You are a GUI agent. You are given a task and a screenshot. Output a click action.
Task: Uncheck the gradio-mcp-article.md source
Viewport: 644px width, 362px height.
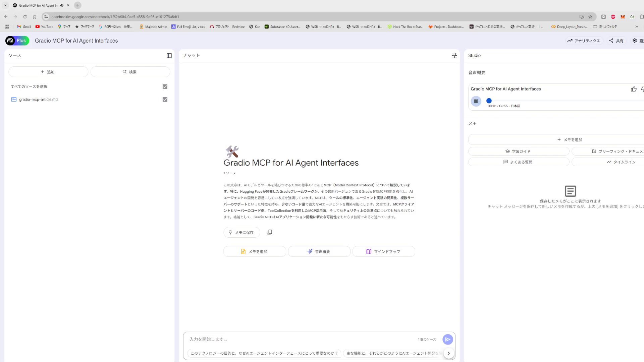tap(165, 100)
